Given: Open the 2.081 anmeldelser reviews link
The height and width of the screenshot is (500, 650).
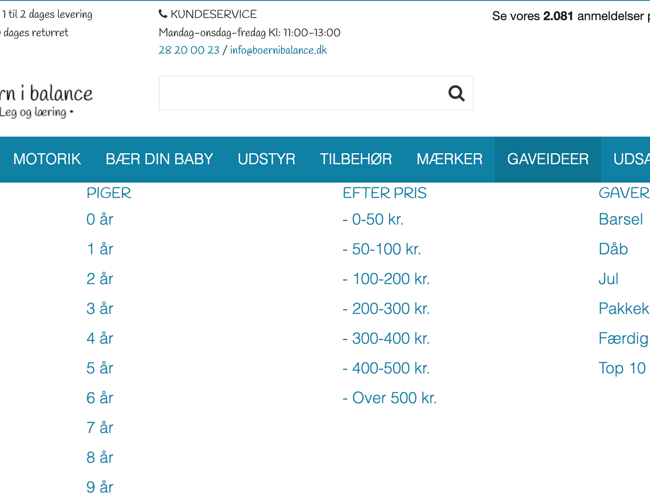Looking at the screenshot, I should pos(571,16).
